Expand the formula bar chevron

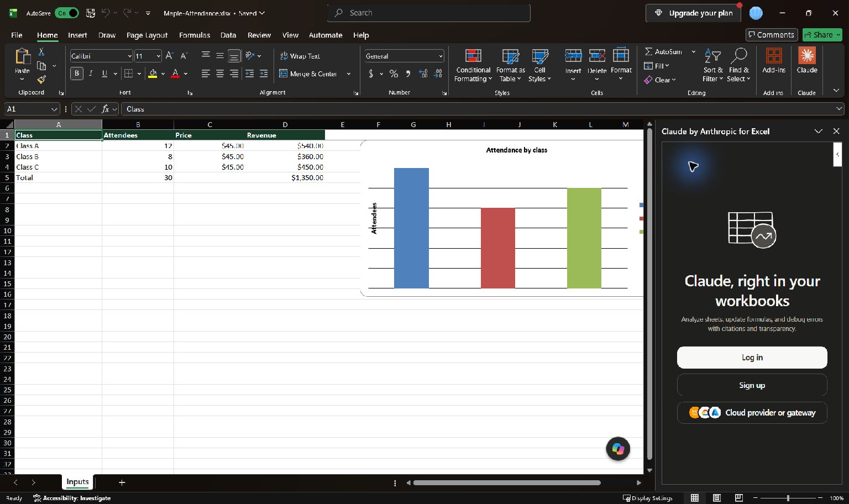click(840, 109)
